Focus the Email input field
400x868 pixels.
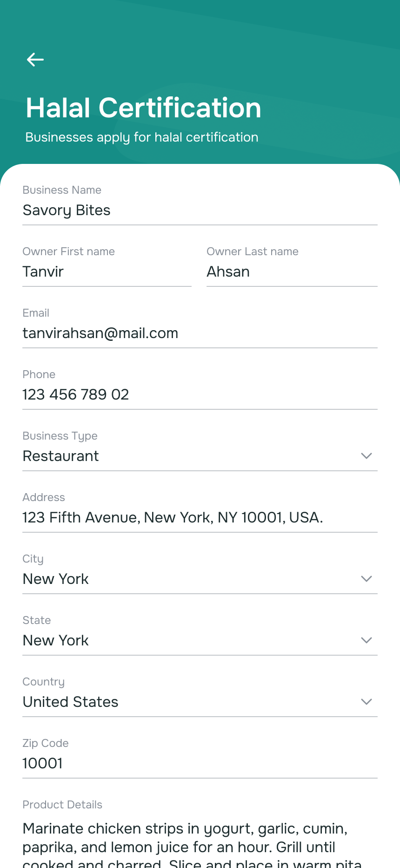click(x=200, y=333)
